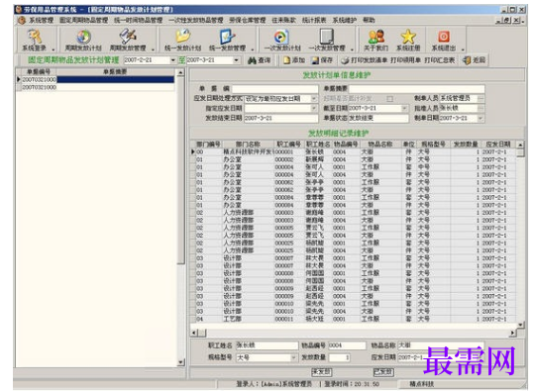Click the 职工编号 column header
The width and height of the screenshot is (534, 392).
pos(289,145)
